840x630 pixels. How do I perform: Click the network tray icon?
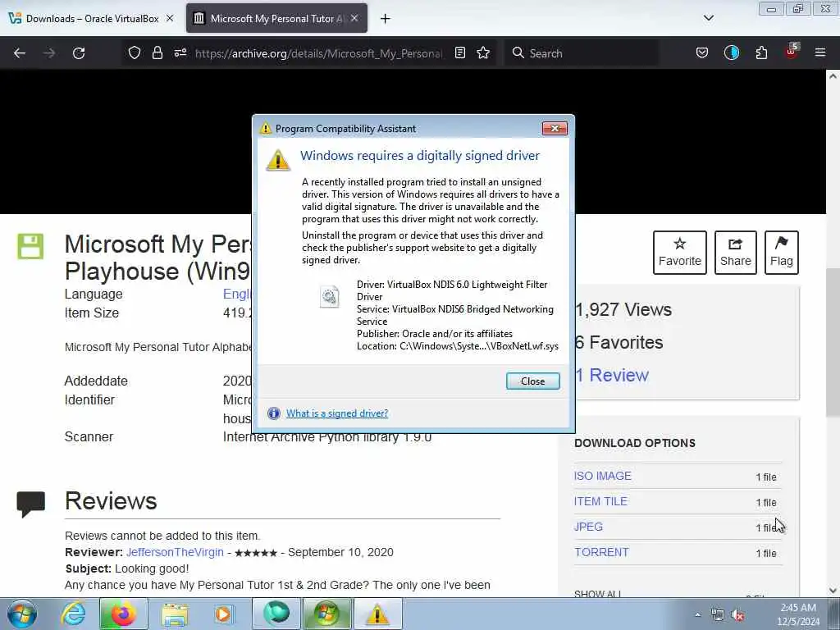click(717, 615)
